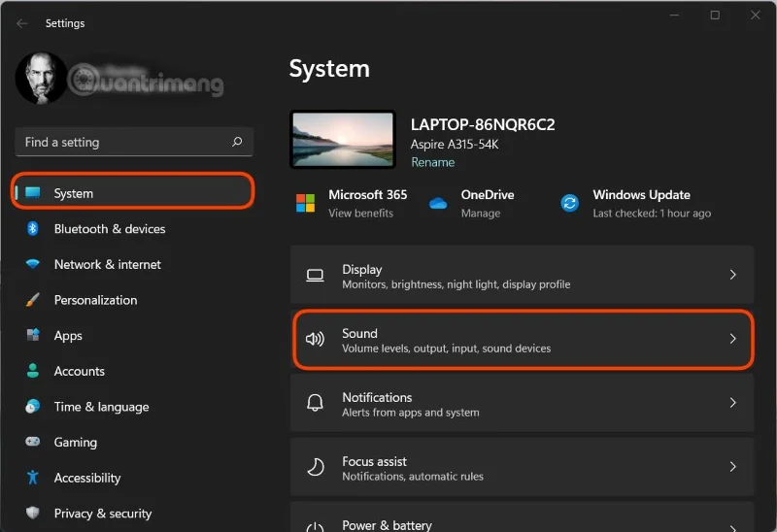
Task: Click the Aspire A315-54K model text
Action: tap(455, 145)
